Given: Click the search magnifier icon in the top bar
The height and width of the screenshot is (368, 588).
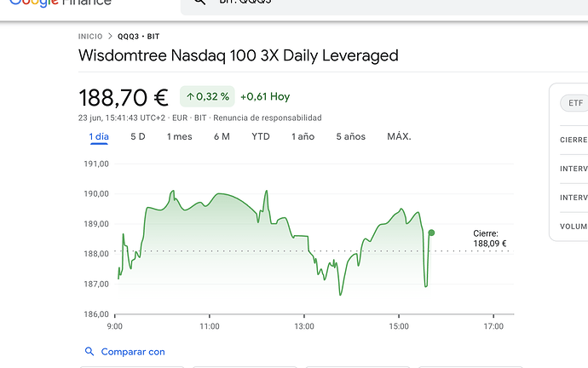Looking at the screenshot, I should [200, 2].
